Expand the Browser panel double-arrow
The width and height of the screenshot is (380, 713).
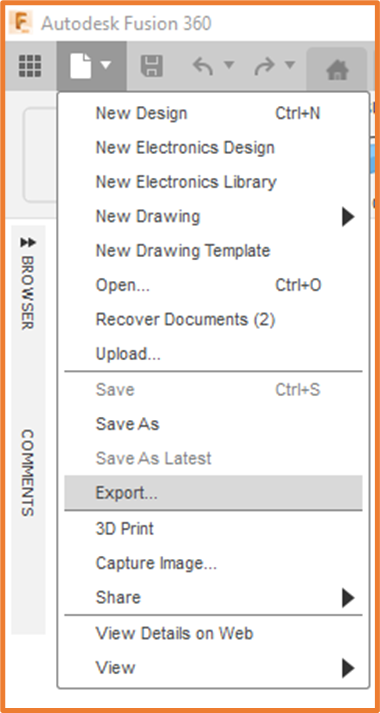click(x=28, y=242)
